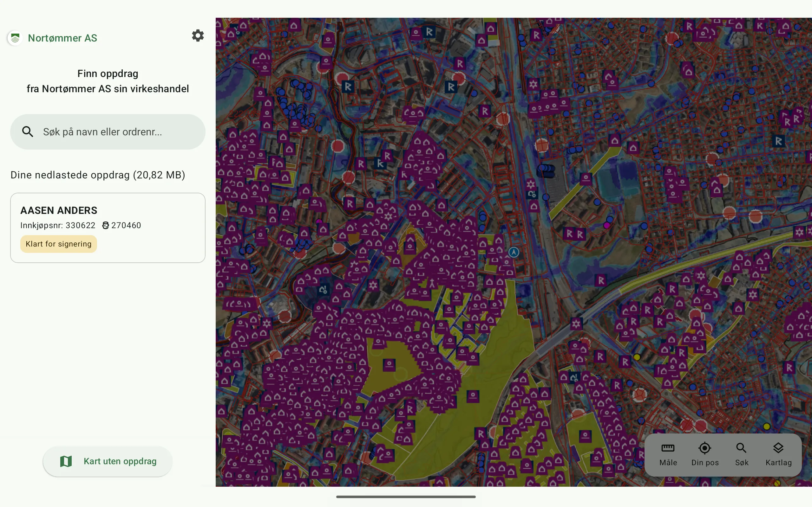
Task: Click the Klart for signering status button
Action: (58, 244)
